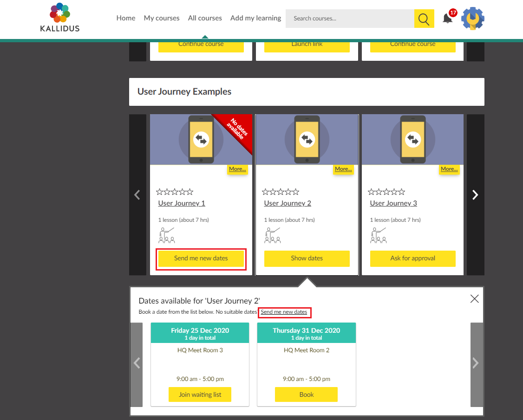
Task: Click star rating on User Journey 2
Action: 281,192
